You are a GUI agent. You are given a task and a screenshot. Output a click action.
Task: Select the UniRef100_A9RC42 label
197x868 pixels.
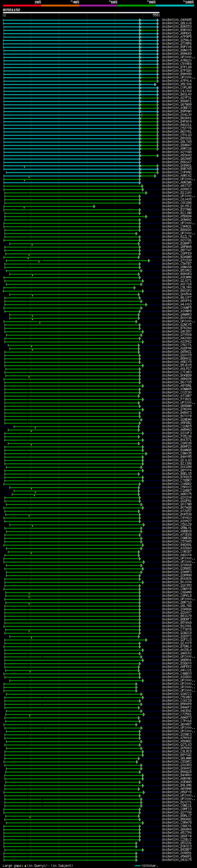(177, 176)
